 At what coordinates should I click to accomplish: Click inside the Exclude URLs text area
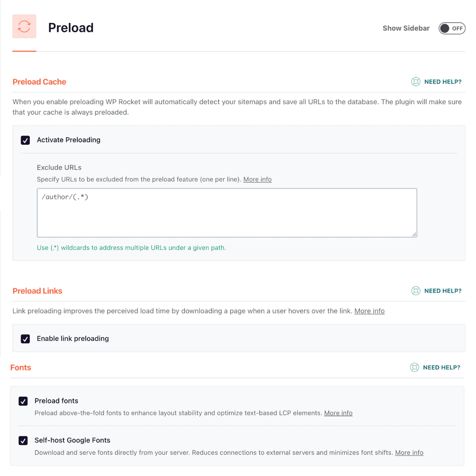point(227,213)
